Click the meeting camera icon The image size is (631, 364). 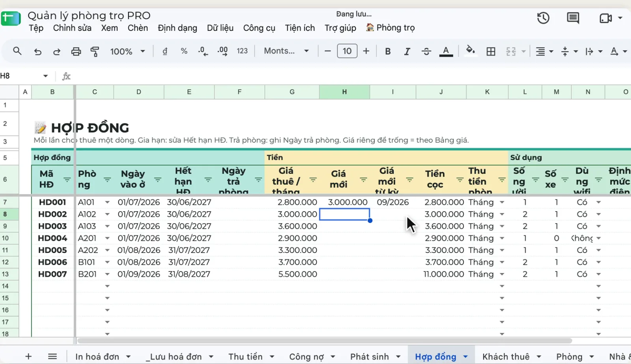pyautogui.click(x=605, y=18)
